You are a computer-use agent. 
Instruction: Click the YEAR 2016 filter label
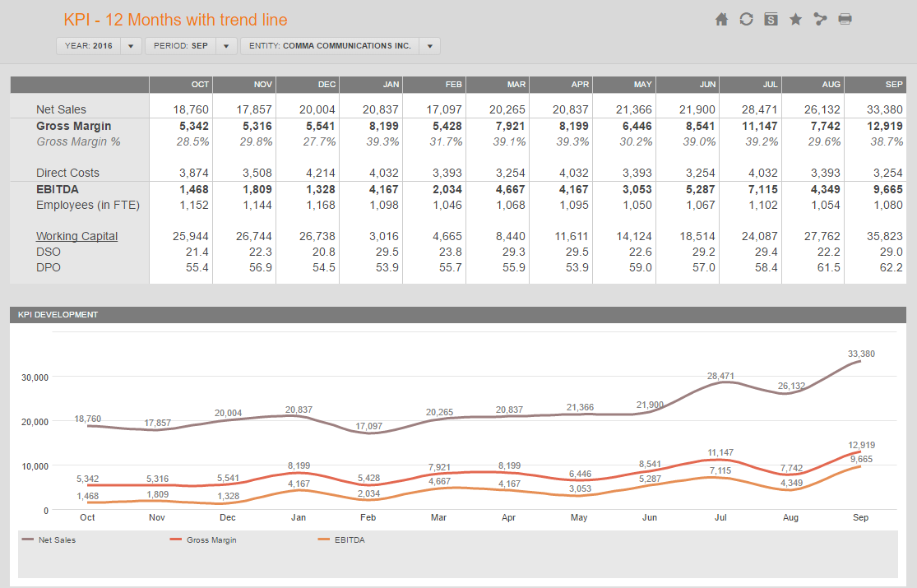tap(88, 46)
